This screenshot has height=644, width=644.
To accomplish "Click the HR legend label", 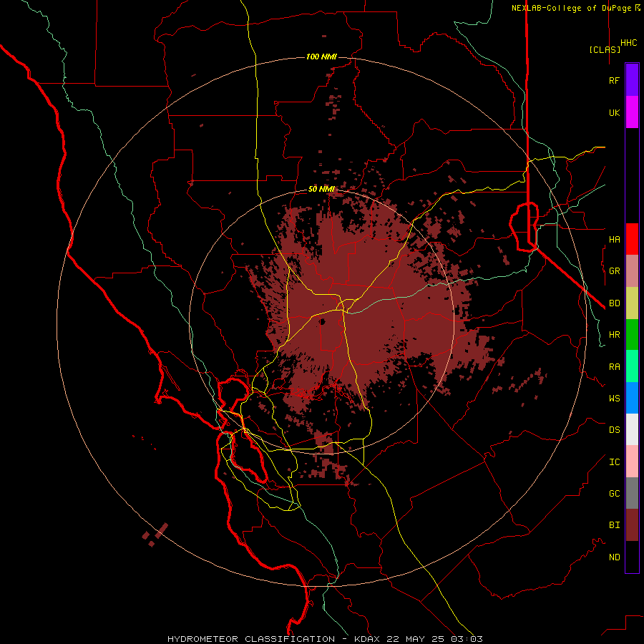I will 614,335.
